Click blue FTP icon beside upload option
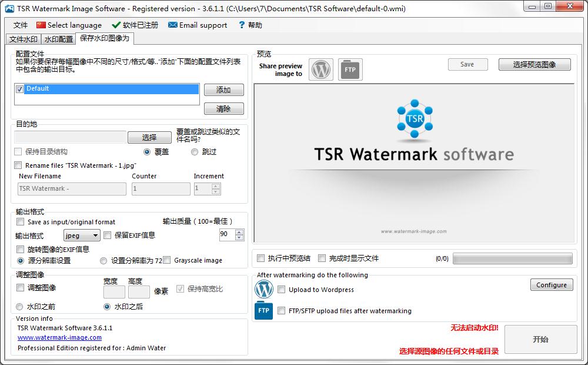Image resolution: width=588 pixels, height=365 pixels. point(263,311)
